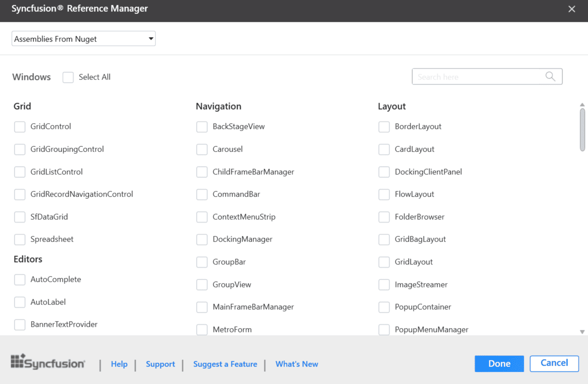Click into the Search here field
This screenshot has height=384, width=588.
487,76
